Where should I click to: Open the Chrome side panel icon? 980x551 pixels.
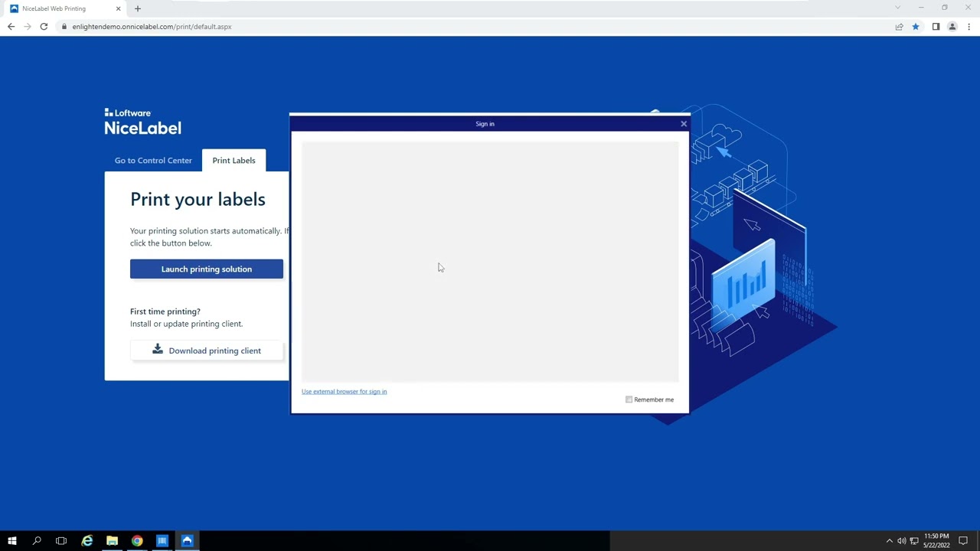tap(936, 27)
